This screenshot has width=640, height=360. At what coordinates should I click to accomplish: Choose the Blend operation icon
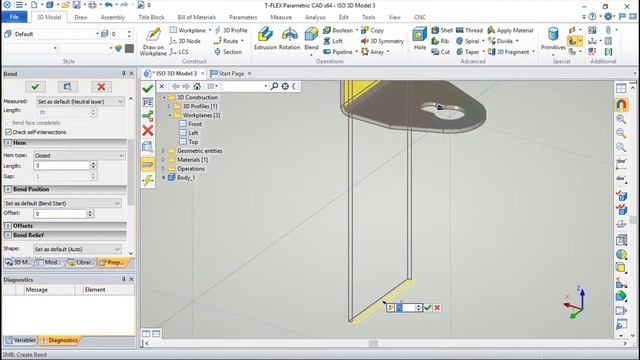coord(311,39)
